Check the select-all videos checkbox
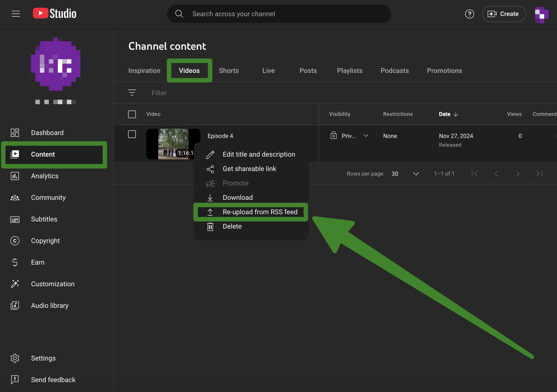 132,114
